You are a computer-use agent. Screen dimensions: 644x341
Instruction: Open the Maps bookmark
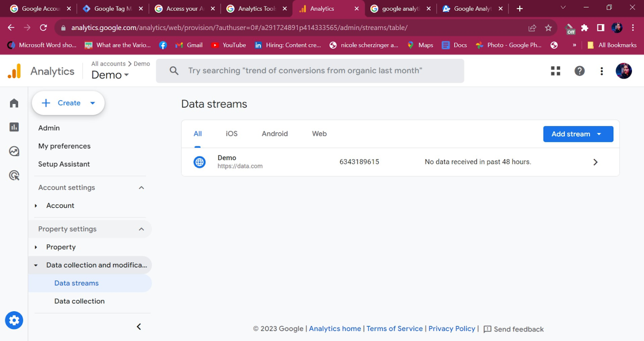coord(420,45)
